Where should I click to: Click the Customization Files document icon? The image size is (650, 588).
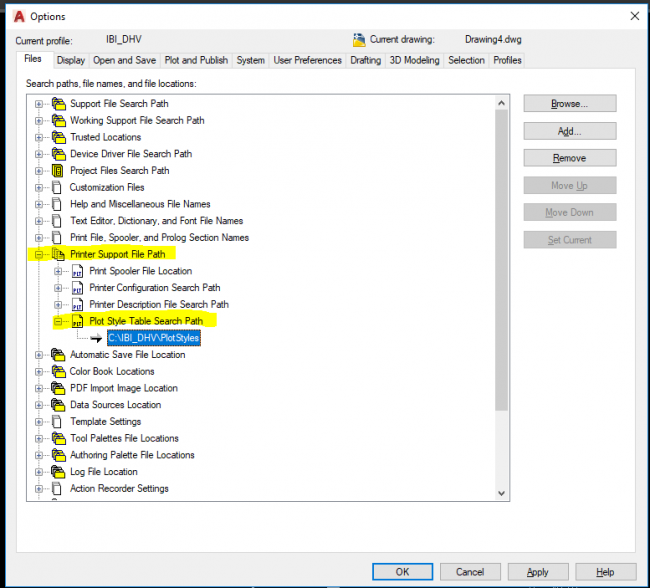(58, 187)
